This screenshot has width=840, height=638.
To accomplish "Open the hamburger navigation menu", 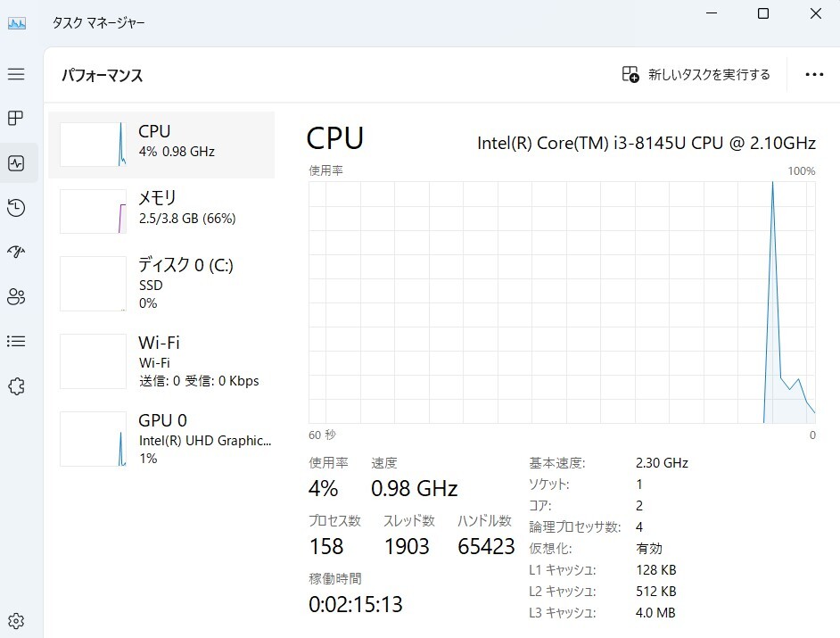I will [16, 74].
